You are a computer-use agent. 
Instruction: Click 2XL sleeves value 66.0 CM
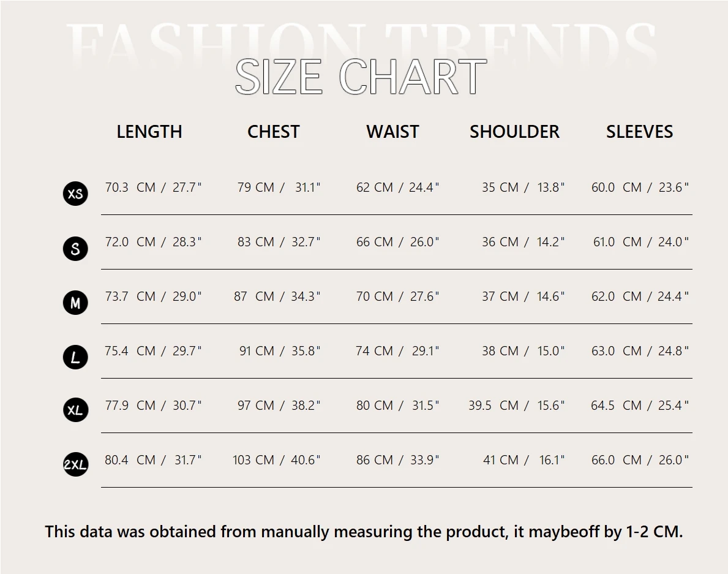click(x=616, y=460)
